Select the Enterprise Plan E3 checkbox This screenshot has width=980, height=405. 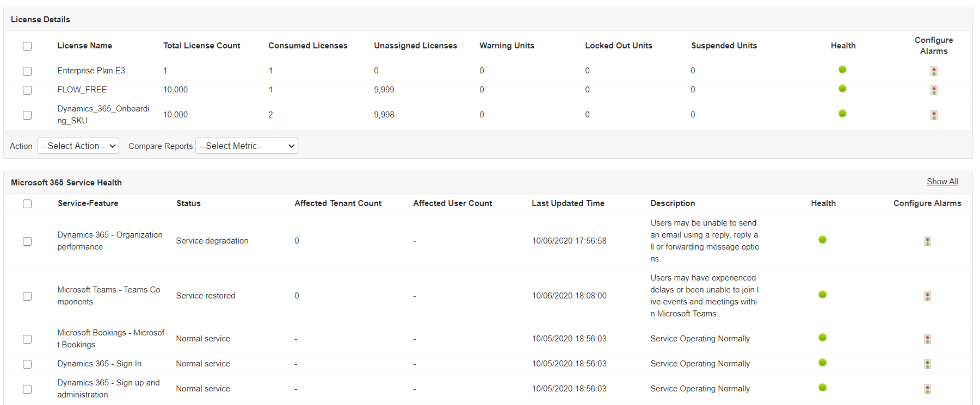pyautogui.click(x=27, y=71)
